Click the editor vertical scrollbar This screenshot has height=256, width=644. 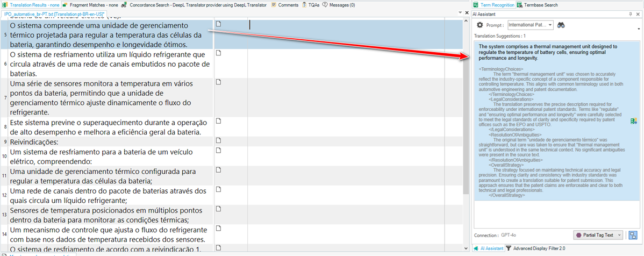click(466, 108)
